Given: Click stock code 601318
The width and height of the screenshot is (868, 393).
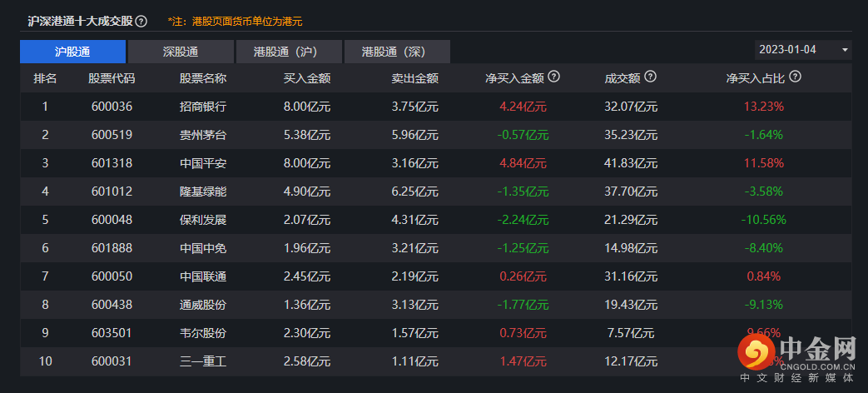Looking at the screenshot, I should tap(112, 163).
